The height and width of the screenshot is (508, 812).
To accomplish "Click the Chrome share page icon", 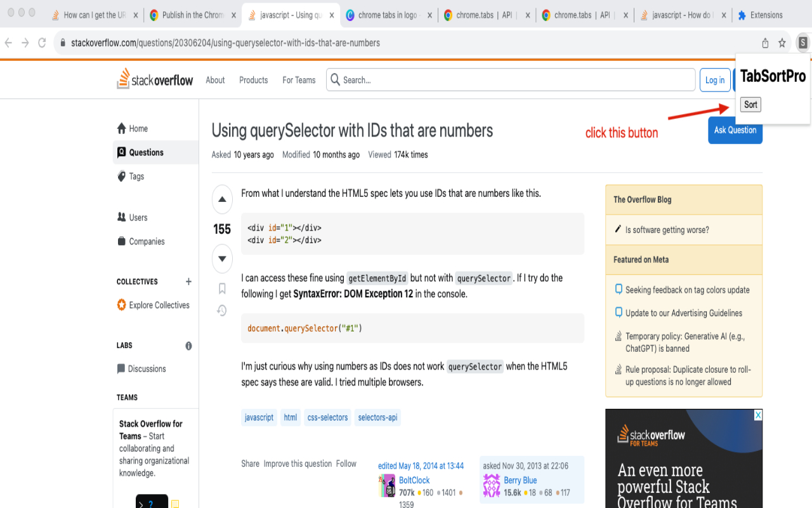I will (x=765, y=43).
